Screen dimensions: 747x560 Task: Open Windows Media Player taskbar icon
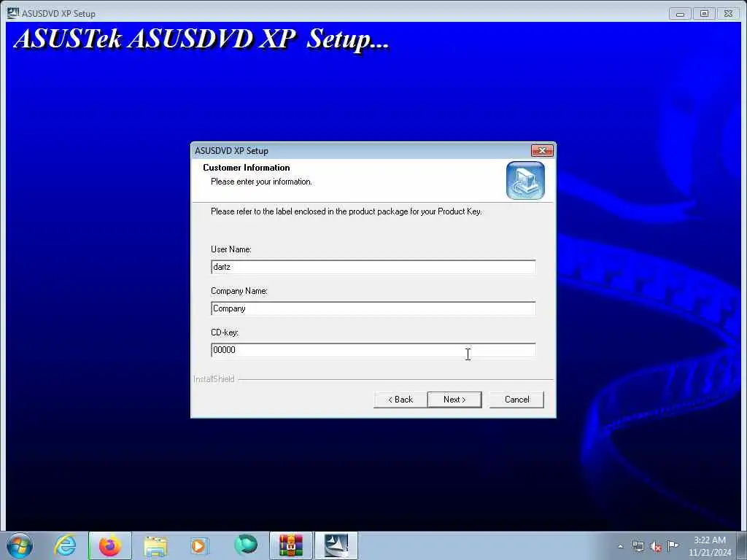199,545
